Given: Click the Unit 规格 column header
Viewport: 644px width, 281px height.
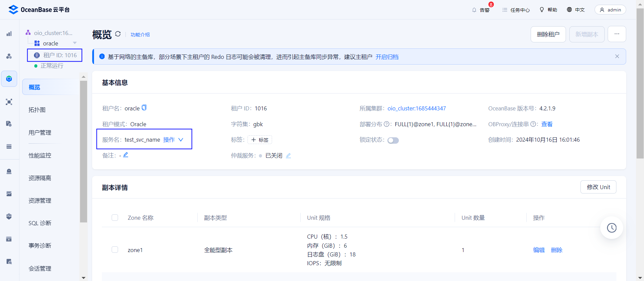Looking at the screenshot, I should tap(318, 218).
